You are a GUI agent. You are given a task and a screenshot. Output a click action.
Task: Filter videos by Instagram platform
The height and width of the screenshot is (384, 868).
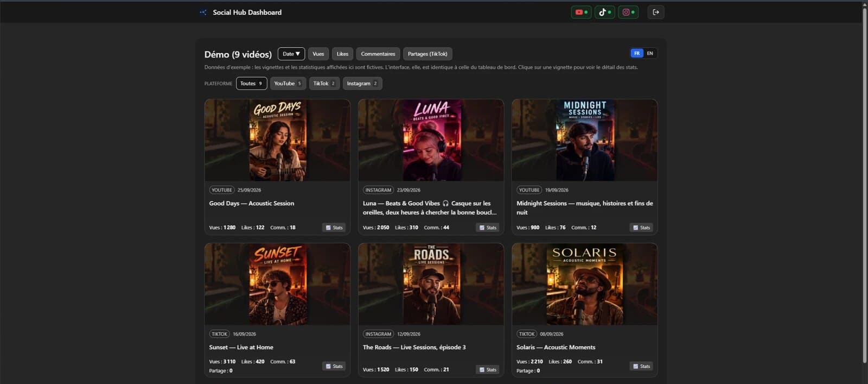coord(362,83)
